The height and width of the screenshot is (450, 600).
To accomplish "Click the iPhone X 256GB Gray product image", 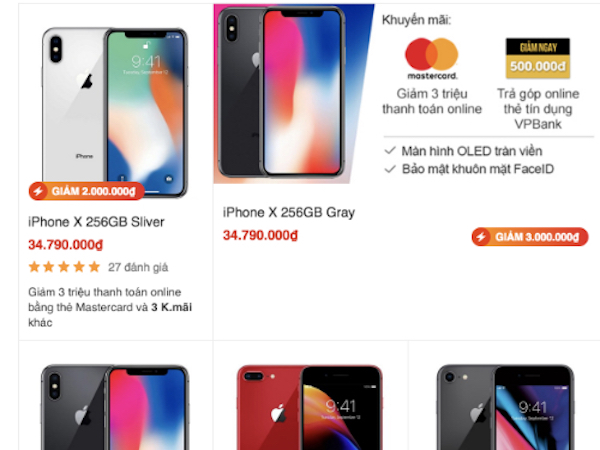I will pos(294,94).
